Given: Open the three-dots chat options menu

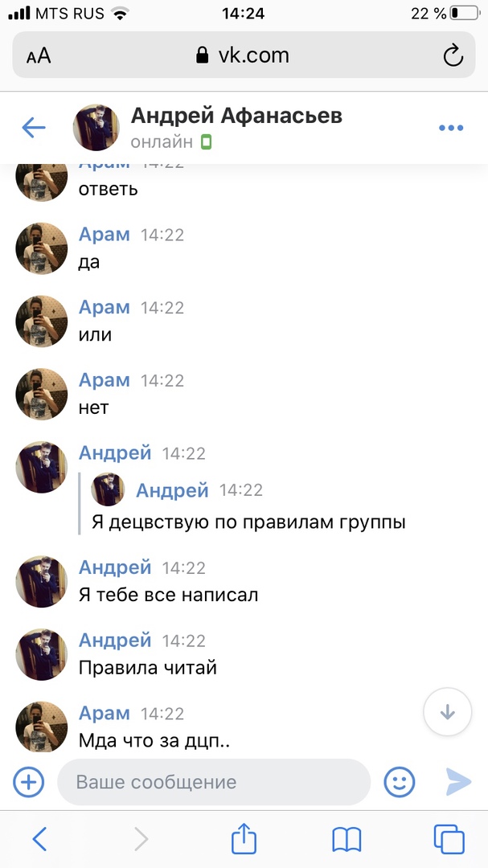Looking at the screenshot, I should coord(450,128).
